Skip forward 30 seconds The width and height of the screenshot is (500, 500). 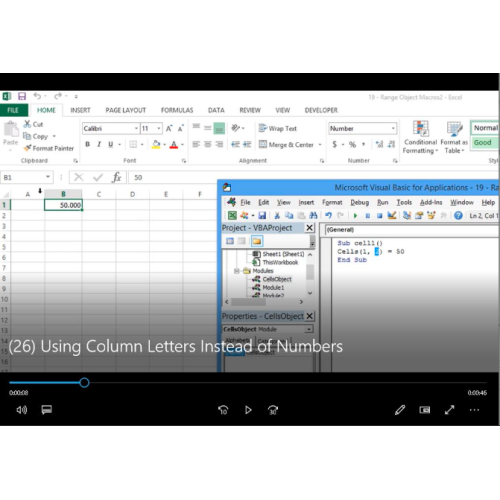273,410
